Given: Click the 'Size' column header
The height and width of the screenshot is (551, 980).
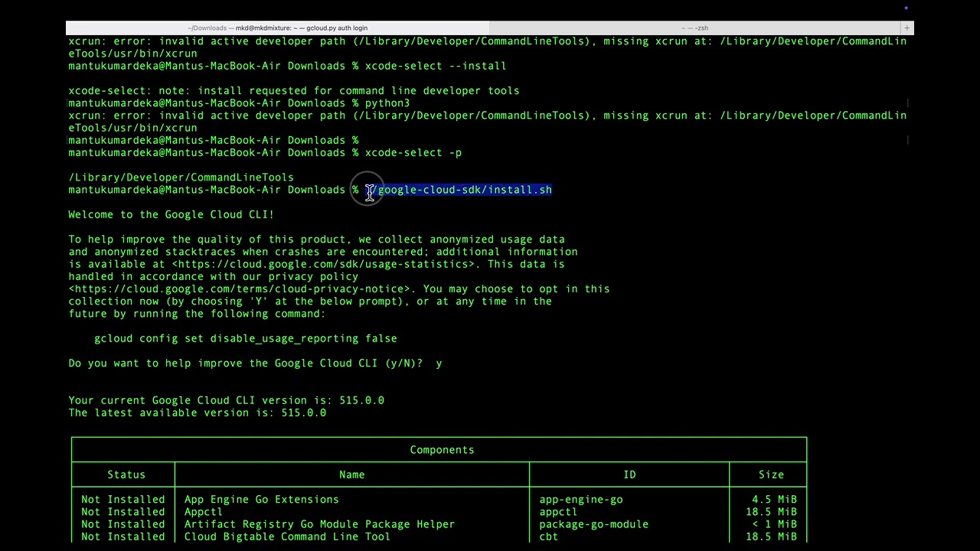Looking at the screenshot, I should (771, 474).
